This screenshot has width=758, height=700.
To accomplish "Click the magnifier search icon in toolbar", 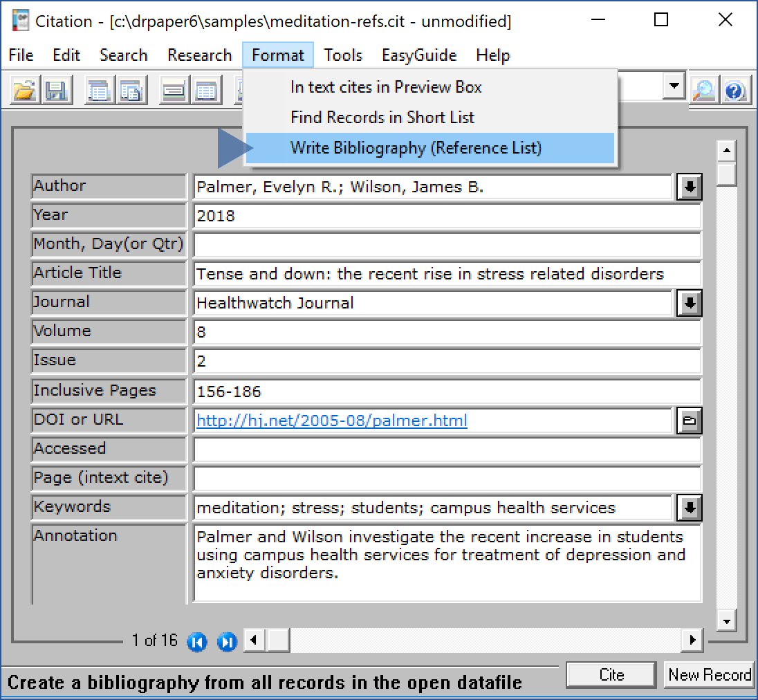I will 703,91.
